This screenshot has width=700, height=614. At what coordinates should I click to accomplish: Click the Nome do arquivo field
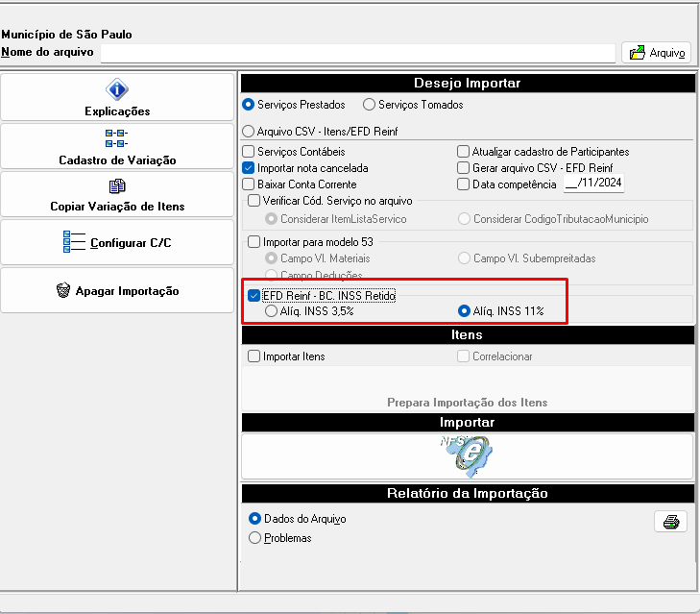point(358,53)
